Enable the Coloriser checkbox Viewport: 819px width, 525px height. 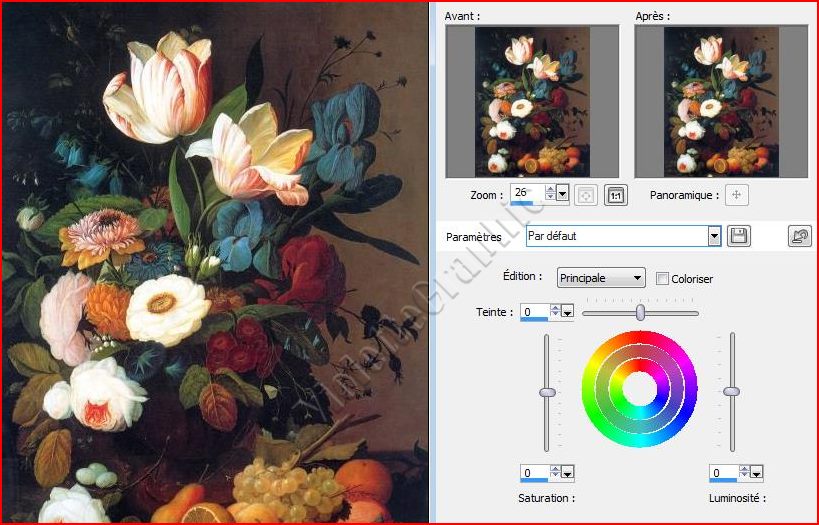coord(662,279)
